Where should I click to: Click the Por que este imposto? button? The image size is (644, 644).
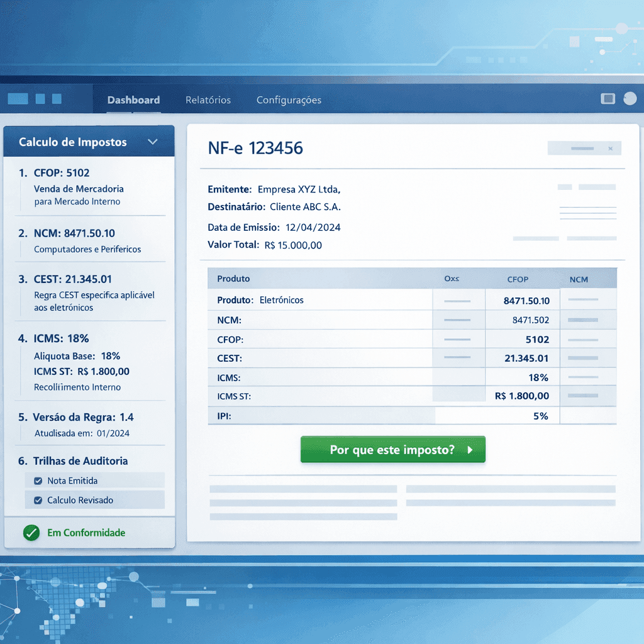point(392,449)
